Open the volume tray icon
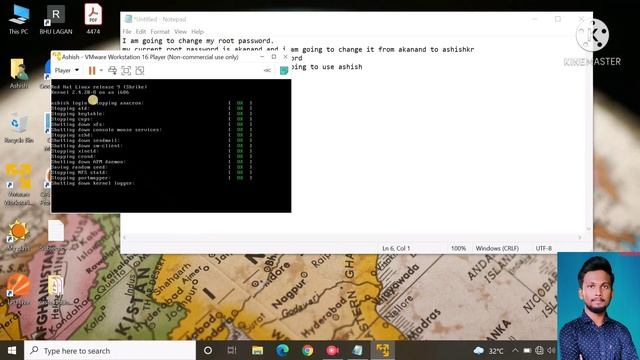 [551, 351]
